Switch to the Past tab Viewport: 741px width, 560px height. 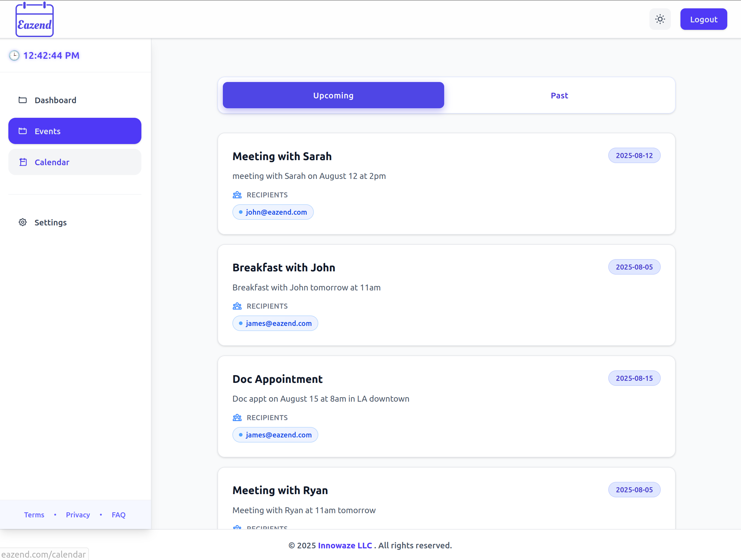click(559, 95)
